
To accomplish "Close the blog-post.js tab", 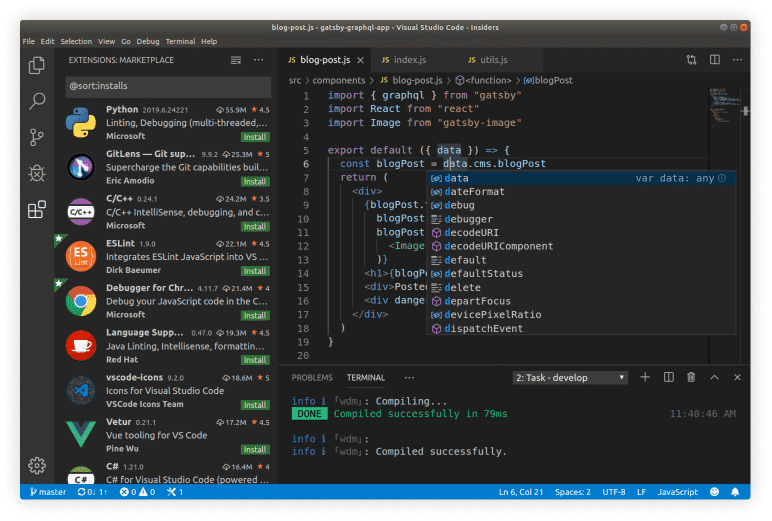I will 360,60.
